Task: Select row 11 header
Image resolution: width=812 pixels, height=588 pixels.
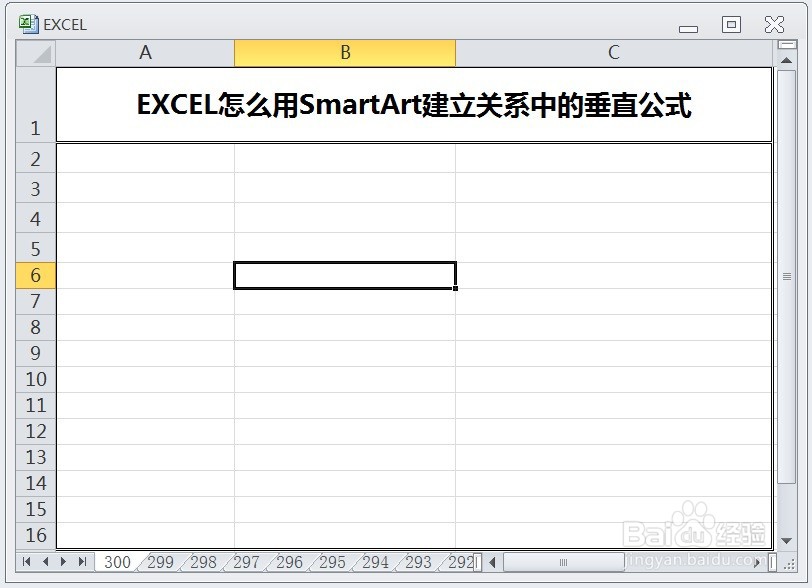Action: 35,405
